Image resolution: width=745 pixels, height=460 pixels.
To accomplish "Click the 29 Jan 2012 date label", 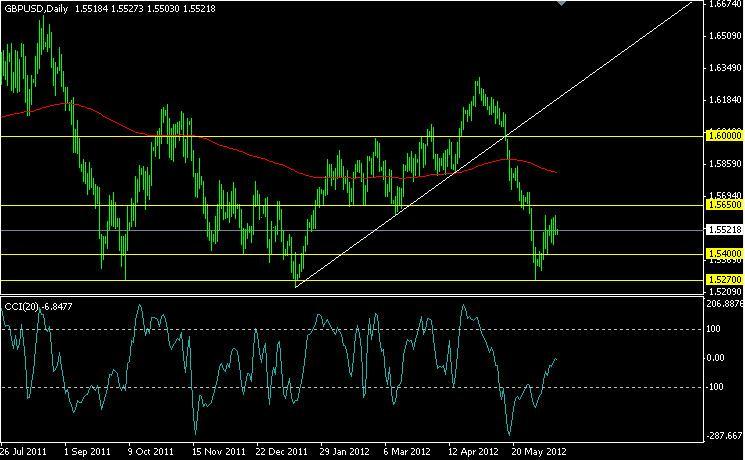I will pos(344,451).
